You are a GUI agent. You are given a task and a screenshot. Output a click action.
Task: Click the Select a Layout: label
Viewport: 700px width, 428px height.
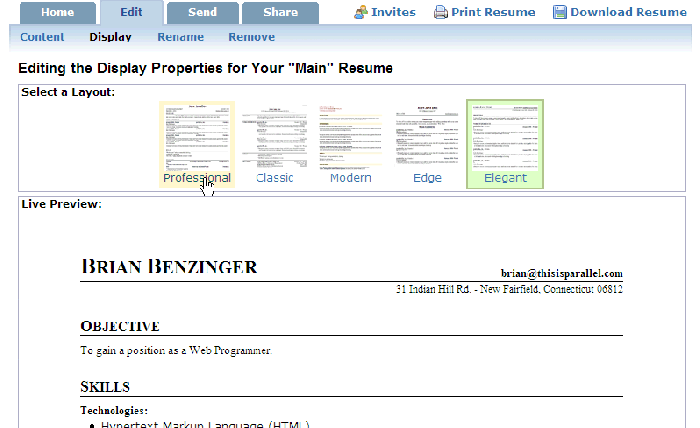(68, 92)
